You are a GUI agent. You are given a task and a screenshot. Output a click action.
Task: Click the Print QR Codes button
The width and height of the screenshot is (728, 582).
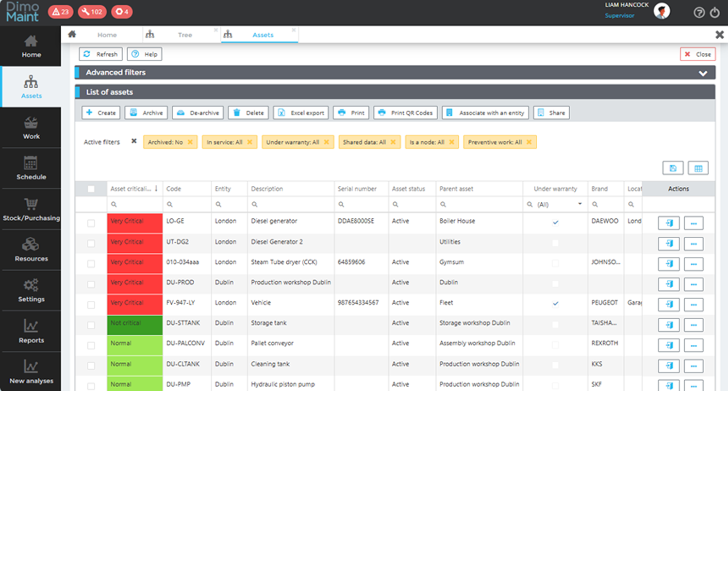405,113
